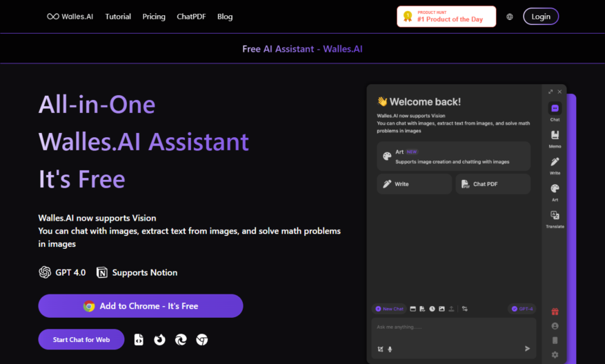This screenshot has height=364, width=605.
Task: Send the message with the arrow icon
Action: click(x=527, y=349)
